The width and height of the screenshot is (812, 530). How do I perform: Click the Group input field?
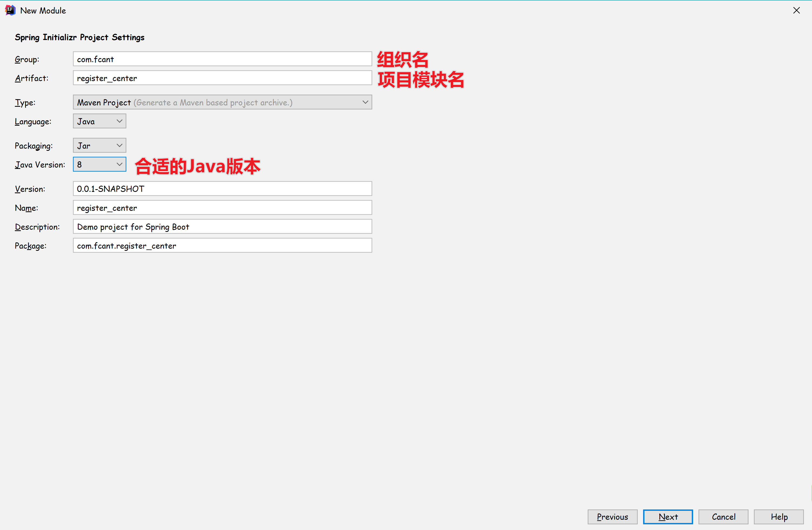(x=222, y=59)
